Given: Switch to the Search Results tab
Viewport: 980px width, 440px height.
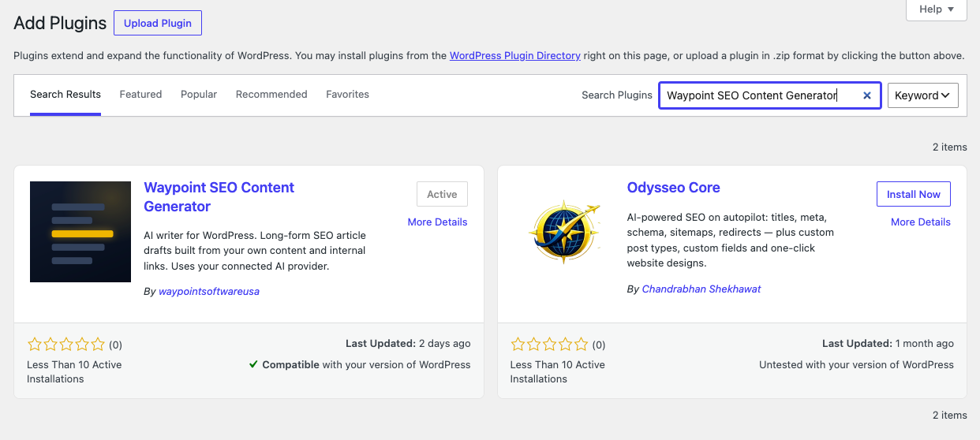Looking at the screenshot, I should (x=65, y=94).
